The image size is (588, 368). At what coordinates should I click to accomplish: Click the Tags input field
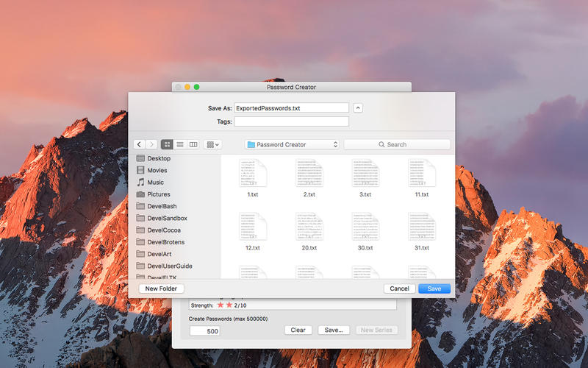pyautogui.click(x=291, y=121)
